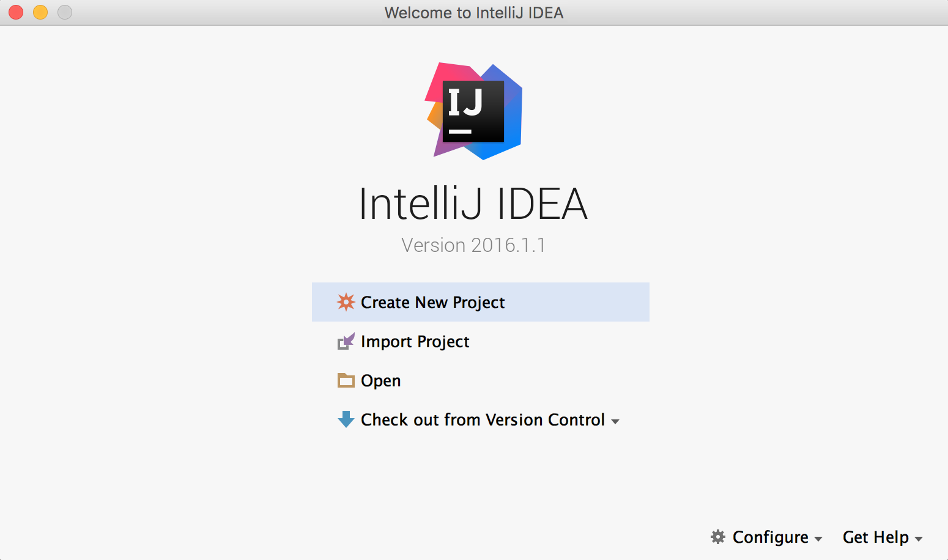Click the Check out from Version Control chevron
948x560 pixels.
click(616, 421)
